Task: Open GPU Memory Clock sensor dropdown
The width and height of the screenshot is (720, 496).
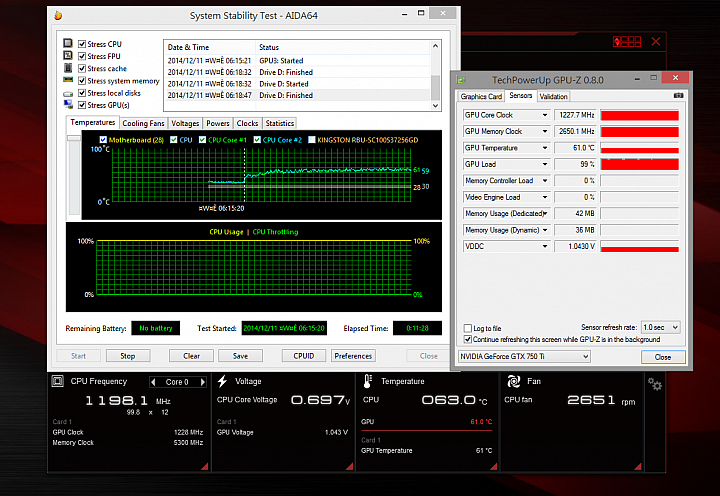Action: coord(545,131)
